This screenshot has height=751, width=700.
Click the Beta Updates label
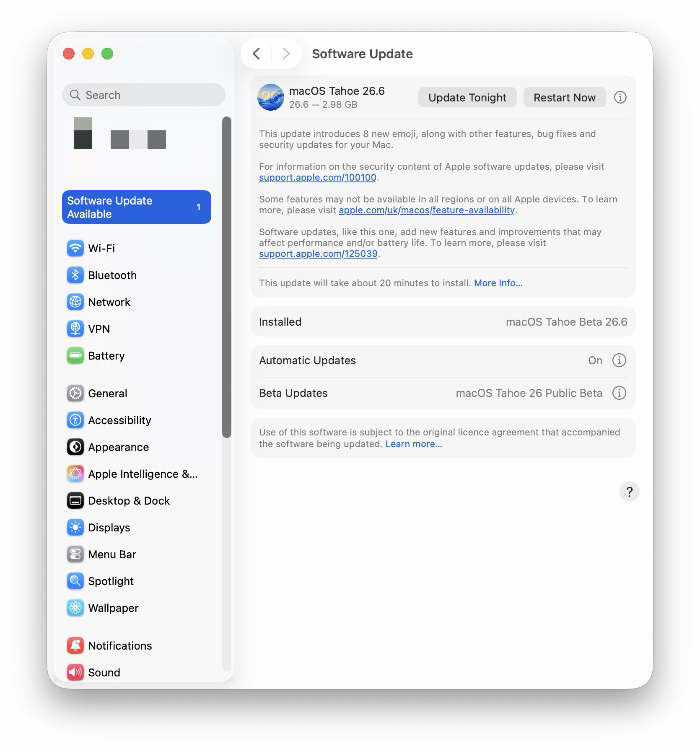(293, 393)
